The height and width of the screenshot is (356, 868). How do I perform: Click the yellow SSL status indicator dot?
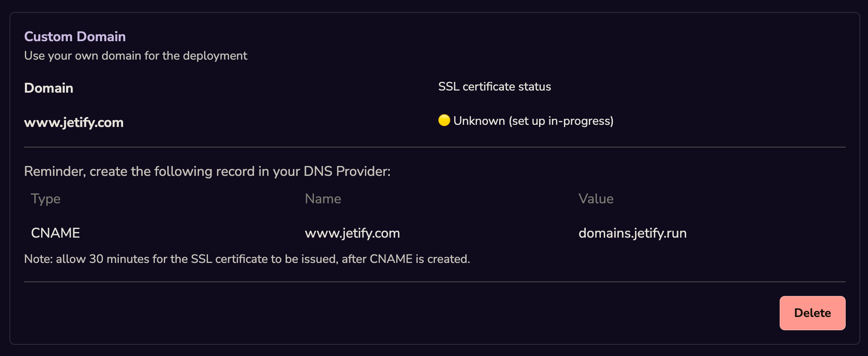pos(444,121)
